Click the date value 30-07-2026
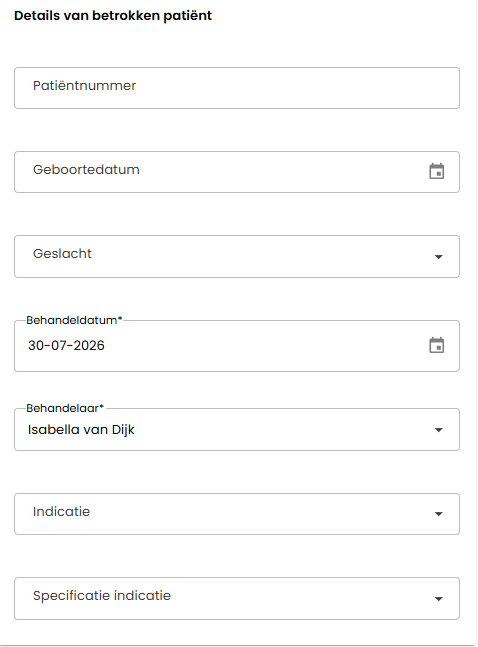 tap(66, 345)
